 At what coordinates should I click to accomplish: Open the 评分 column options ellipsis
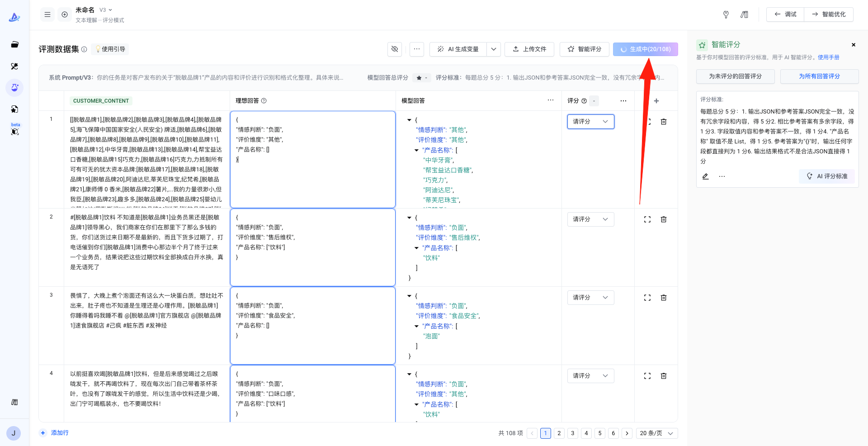pyautogui.click(x=623, y=101)
